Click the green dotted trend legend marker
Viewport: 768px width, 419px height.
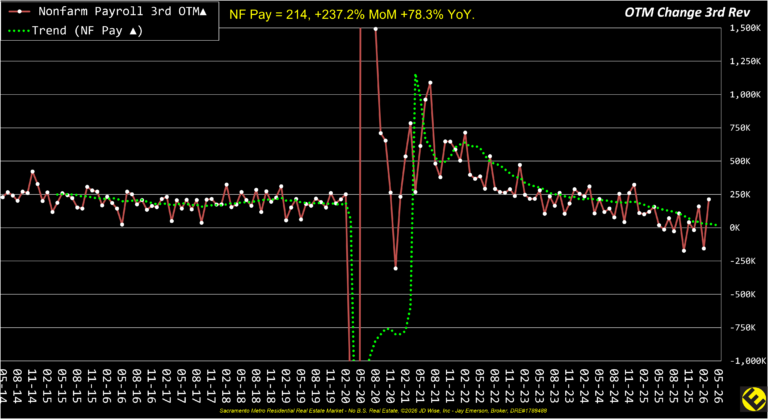19,31
